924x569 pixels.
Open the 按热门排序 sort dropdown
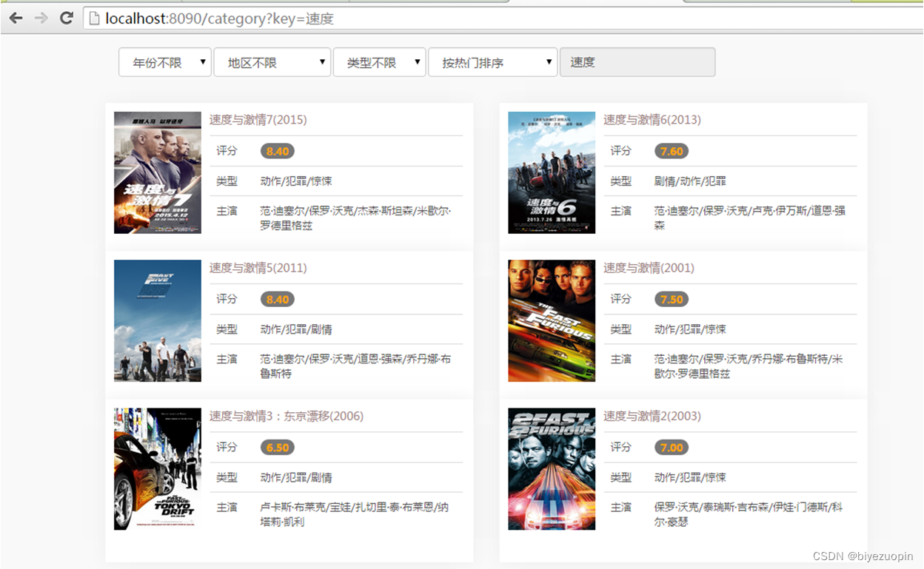tap(492, 62)
